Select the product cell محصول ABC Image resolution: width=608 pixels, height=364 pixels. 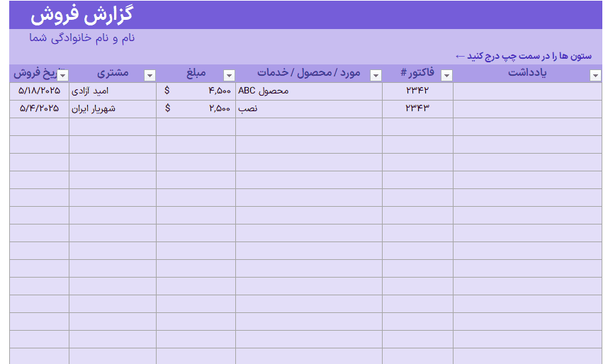(309, 91)
